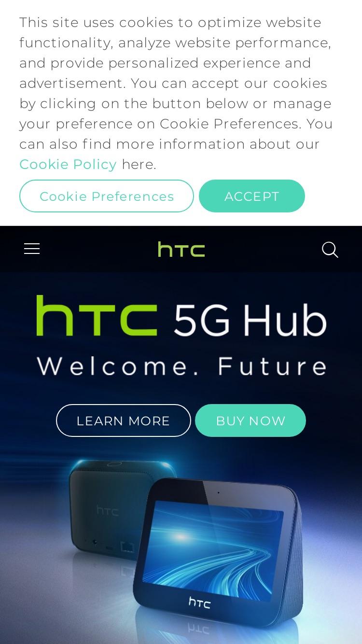Viewport: 362px width, 644px height.
Task: Click the "Welcome. Future" tagline
Action: click(x=182, y=366)
